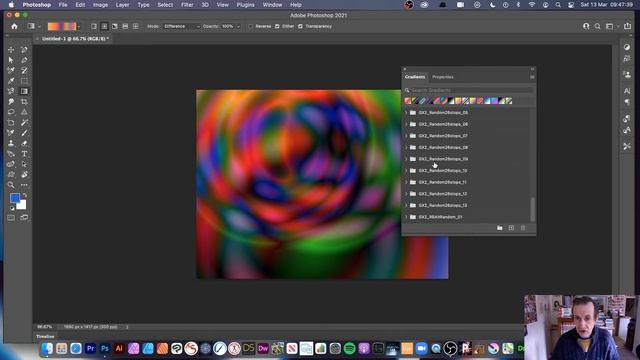Expand the GX2_Random26stops_10 folder
The image size is (640, 360).
point(406,171)
